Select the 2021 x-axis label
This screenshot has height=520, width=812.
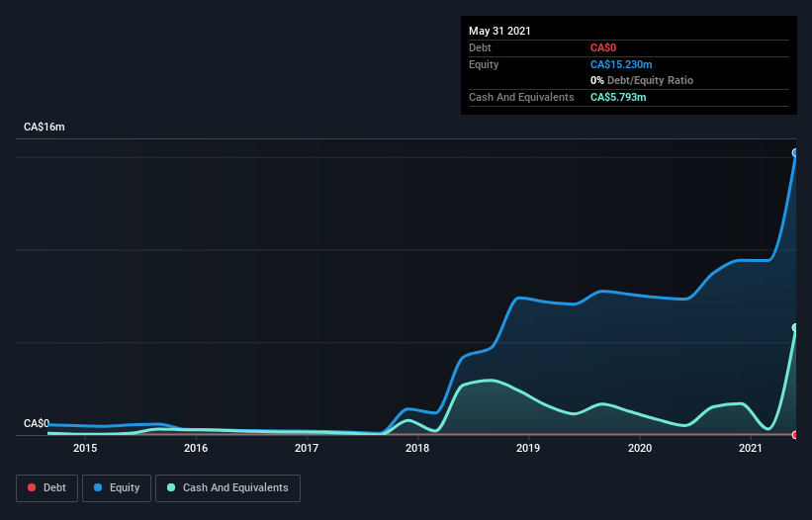[x=751, y=448]
